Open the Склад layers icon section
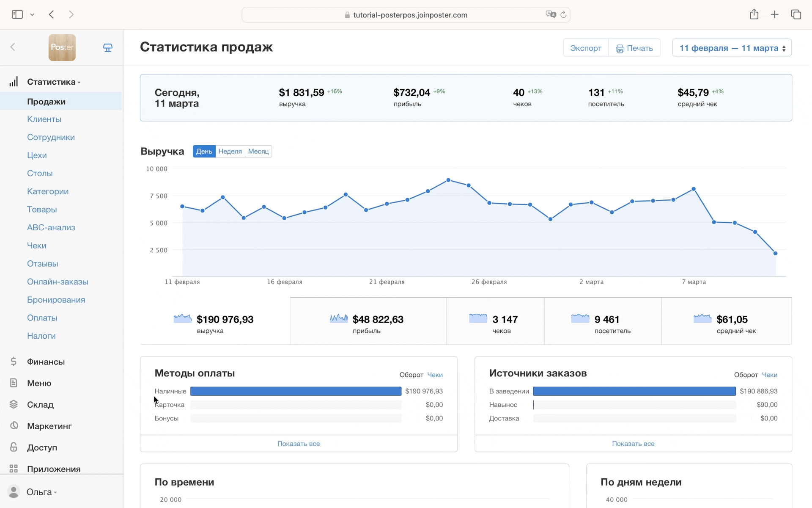The image size is (812, 508). [14, 404]
